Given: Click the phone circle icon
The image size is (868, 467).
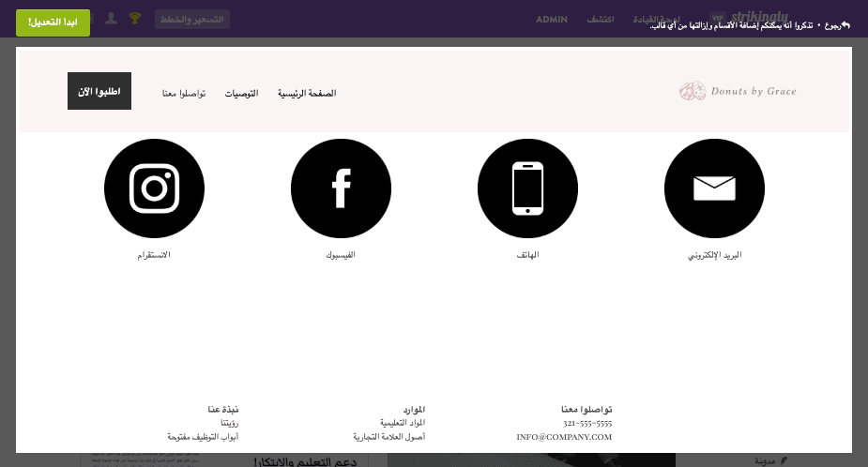Looking at the screenshot, I should (527, 188).
